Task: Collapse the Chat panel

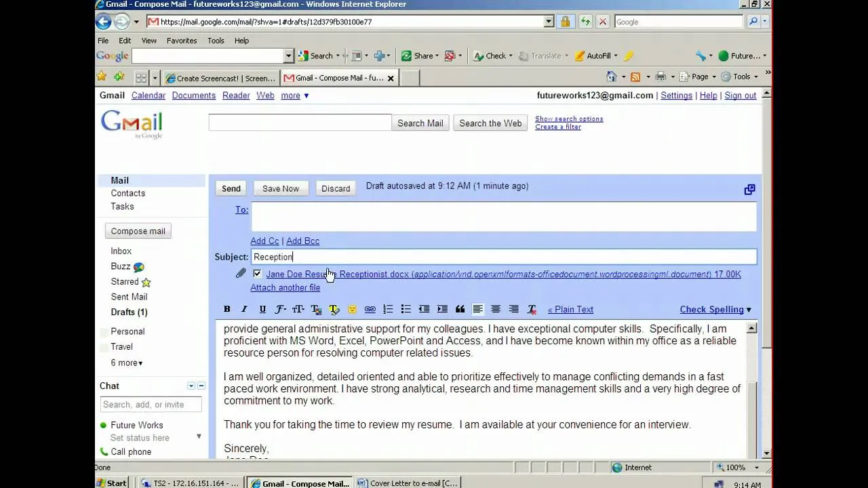Action: (201, 385)
